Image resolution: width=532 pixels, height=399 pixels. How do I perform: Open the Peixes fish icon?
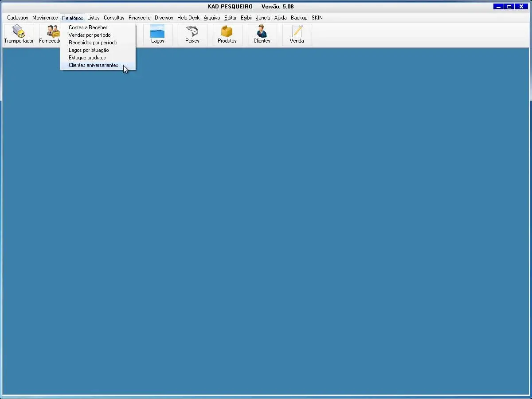(192, 35)
